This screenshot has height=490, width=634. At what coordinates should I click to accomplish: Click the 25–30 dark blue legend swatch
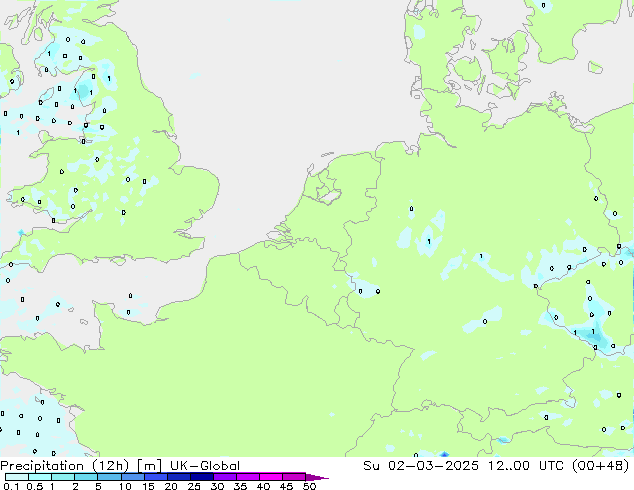coord(201,477)
